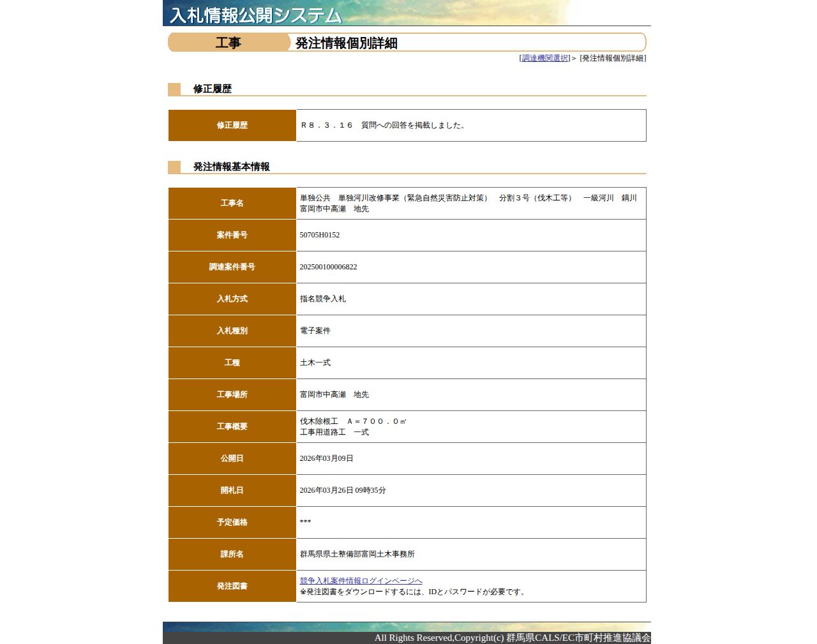
Task: Select the 群馬県県土整備部富岡土木事務所 value
Action: [x=357, y=554]
